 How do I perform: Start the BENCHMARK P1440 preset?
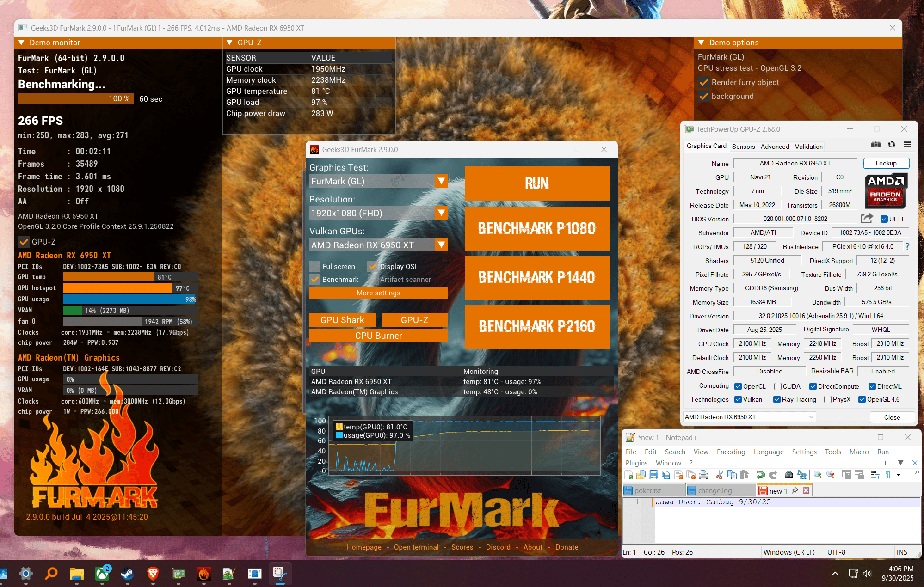(x=537, y=277)
